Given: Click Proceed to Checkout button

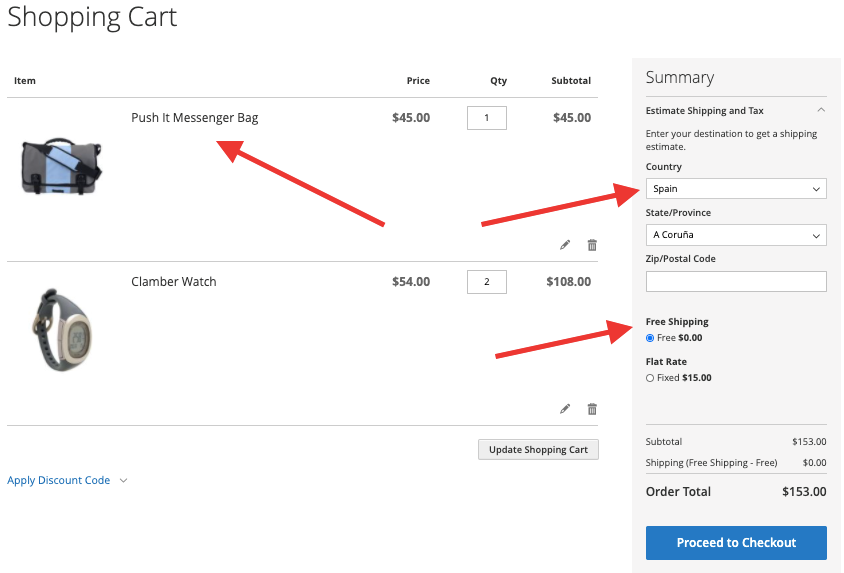Looking at the screenshot, I should pyautogui.click(x=736, y=543).
